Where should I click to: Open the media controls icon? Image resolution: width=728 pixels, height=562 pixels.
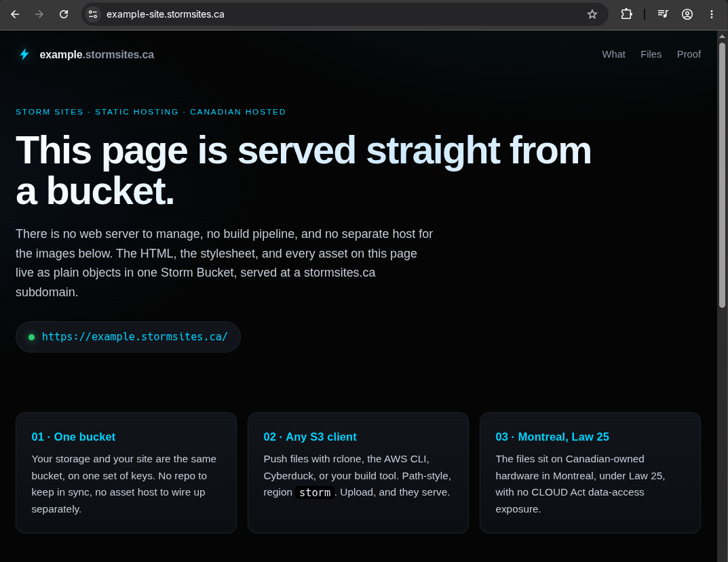[663, 14]
